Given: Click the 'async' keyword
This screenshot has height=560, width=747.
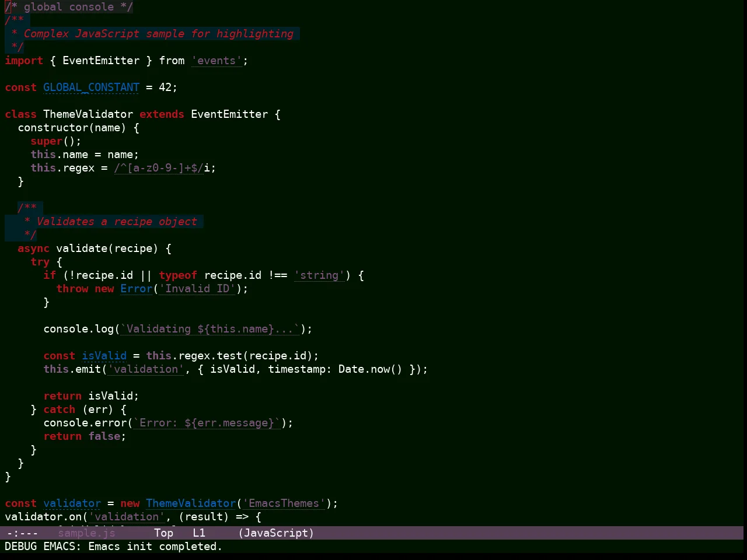Looking at the screenshot, I should click(x=33, y=249).
